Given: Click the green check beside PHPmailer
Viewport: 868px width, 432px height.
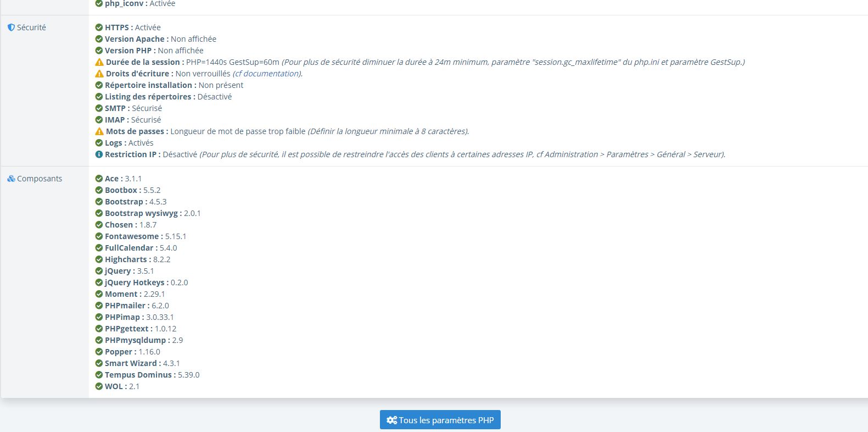Looking at the screenshot, I should point(99,306).
